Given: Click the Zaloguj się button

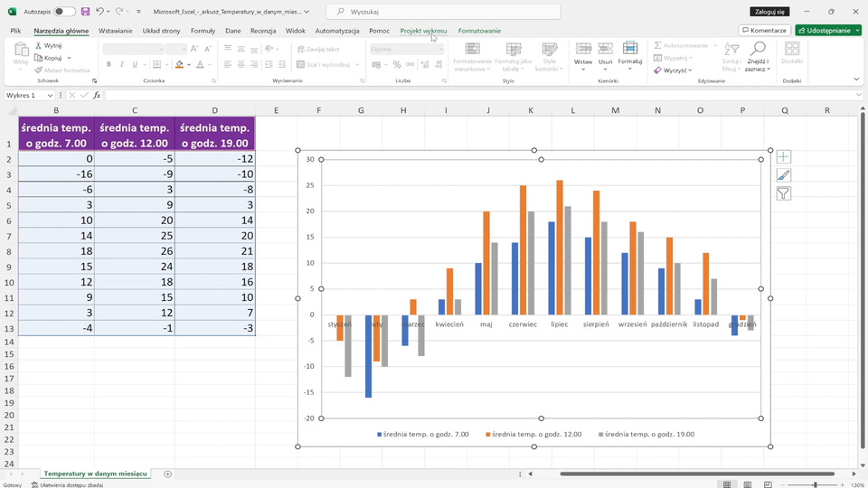Looking at the screenshot, I should (x=768, y=12).
